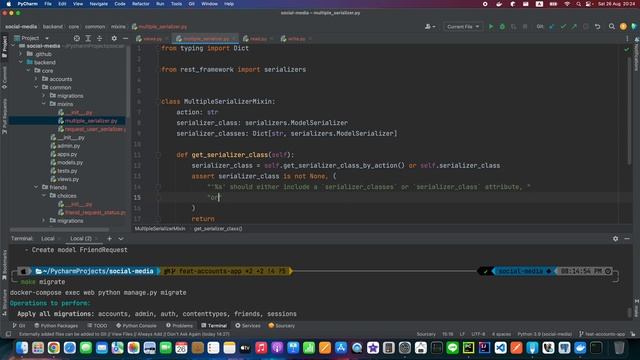Run with coverage icon in toolbar
The height and width of the screenshot is (360, 640).
point(513,27)
